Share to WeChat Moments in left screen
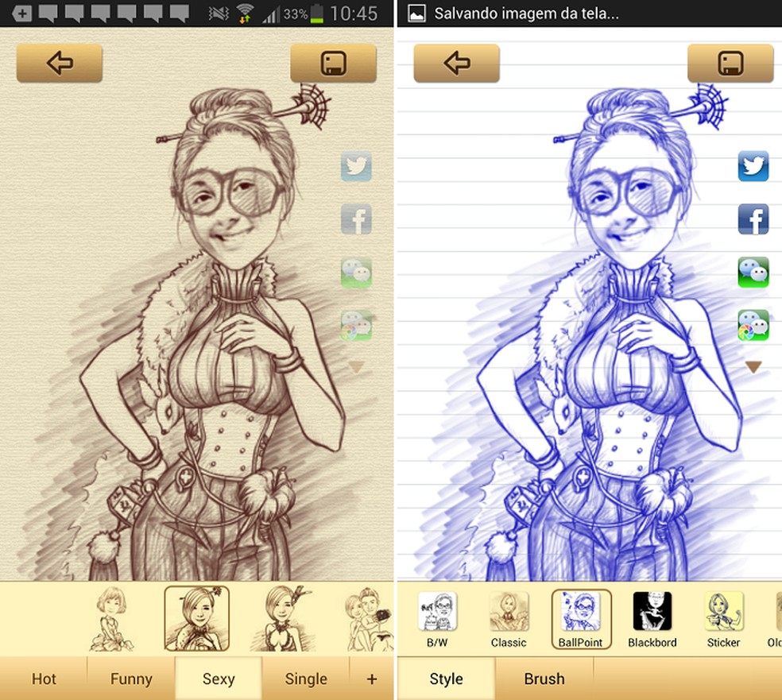782x700 pixels. point(356,325)
